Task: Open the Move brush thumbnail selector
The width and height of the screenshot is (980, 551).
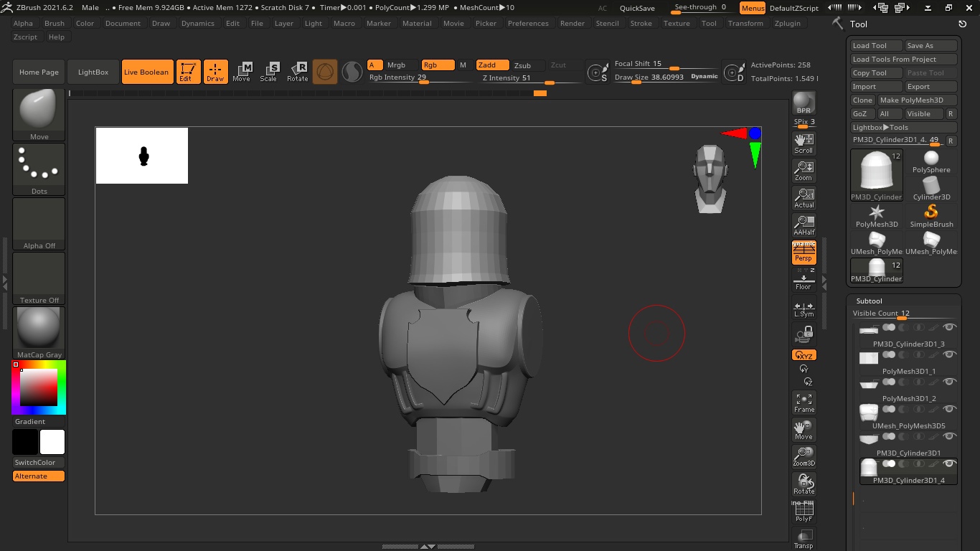Action: point(39,114)
